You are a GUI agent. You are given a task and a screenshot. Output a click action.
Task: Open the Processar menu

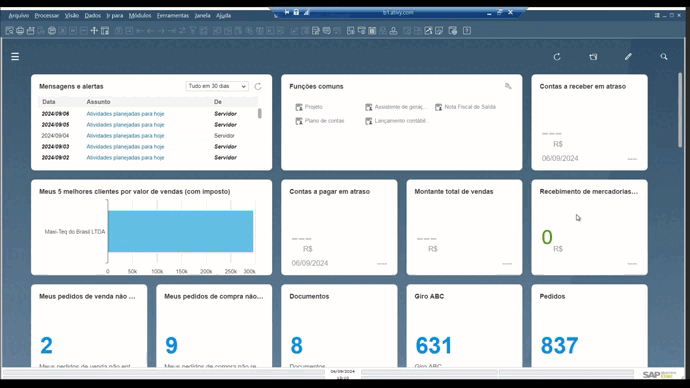pyautogui.click(x=47, y=15)
